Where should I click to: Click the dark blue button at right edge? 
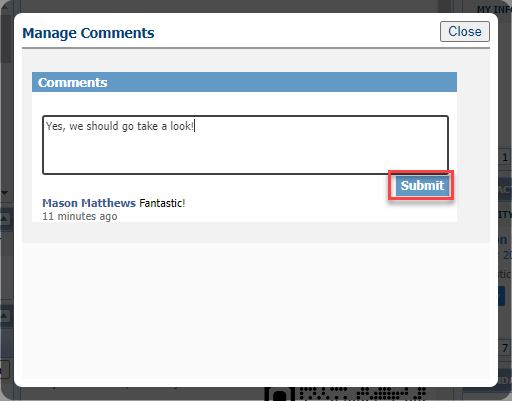505,296
